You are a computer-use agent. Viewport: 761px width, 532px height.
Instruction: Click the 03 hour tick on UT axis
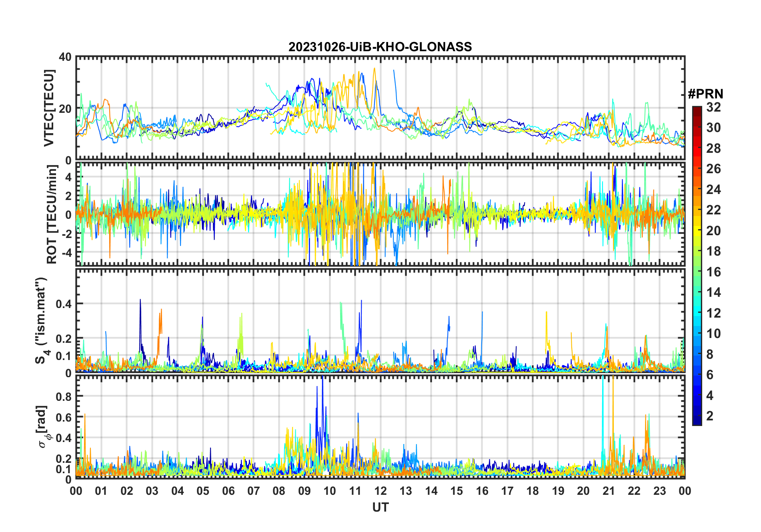tap(152, 491)
